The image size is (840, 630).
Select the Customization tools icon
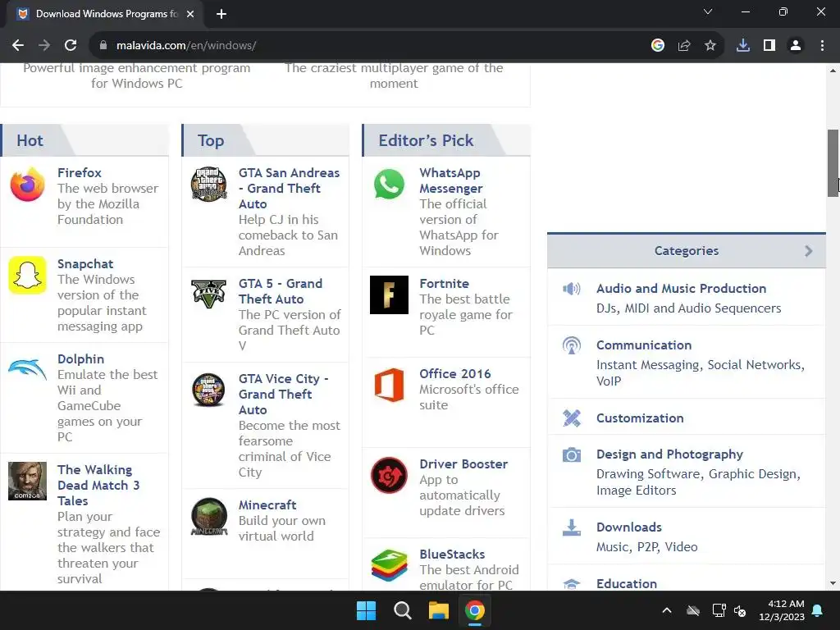tap(572, 418)
